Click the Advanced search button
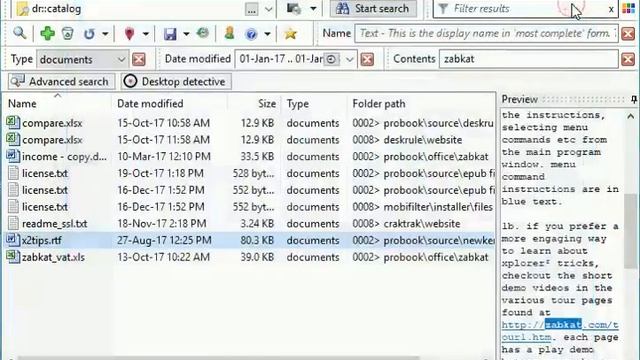This screenshot has width=640, height=360. (62, 82)
